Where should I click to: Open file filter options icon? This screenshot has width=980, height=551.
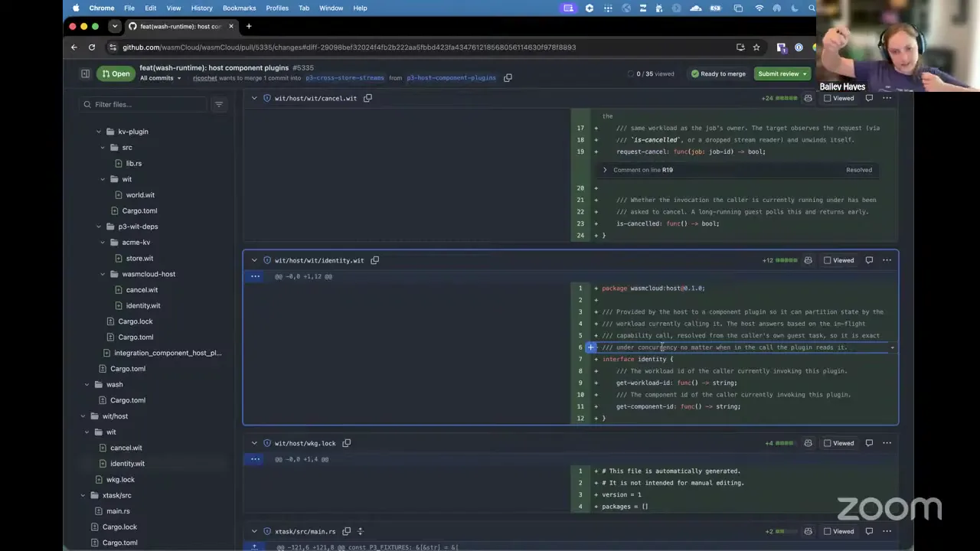tap(219, 104)
